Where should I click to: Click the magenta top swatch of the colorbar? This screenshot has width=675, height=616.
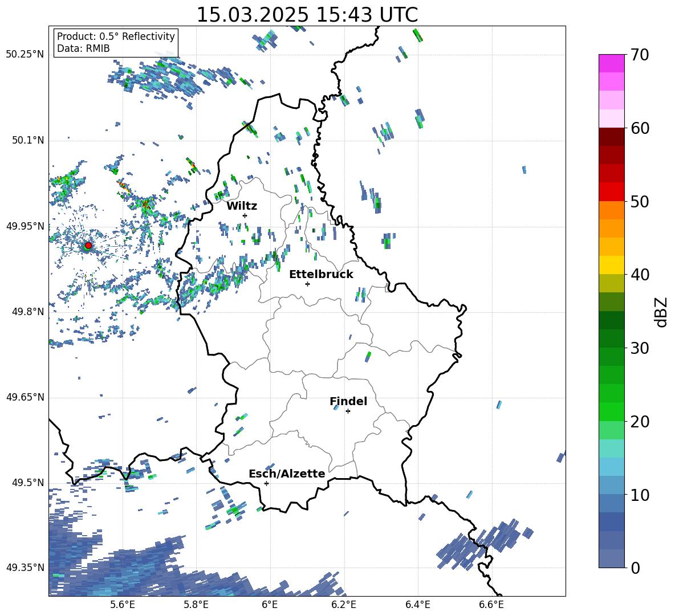611,63
